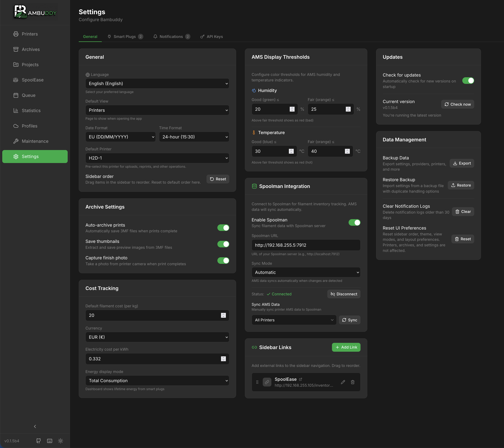Open Maintenance in the sidebar
This screenshot has height=448, width=504.
click(35, 141)
